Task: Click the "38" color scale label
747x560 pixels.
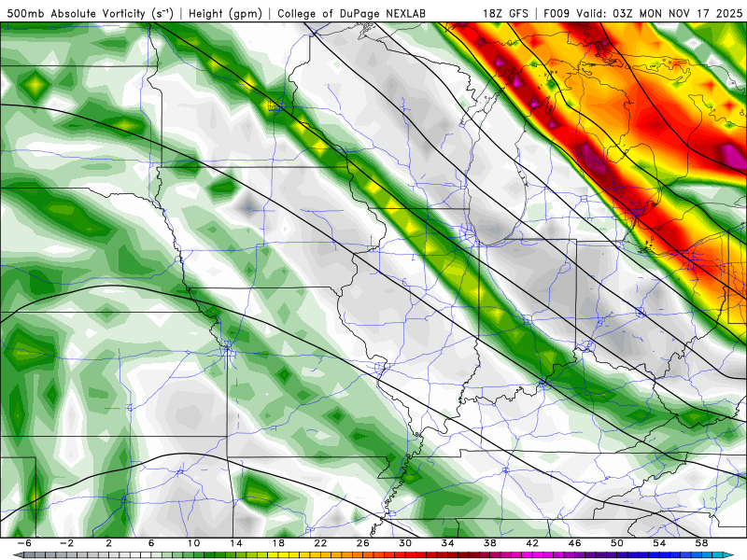Action: pos(489,543)
